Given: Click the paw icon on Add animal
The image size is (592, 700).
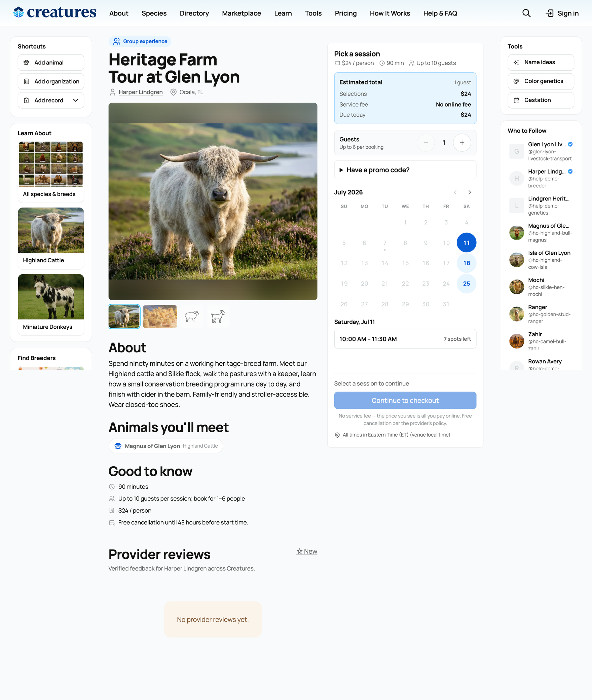Looking at the screenshot, I should point(26,63).
